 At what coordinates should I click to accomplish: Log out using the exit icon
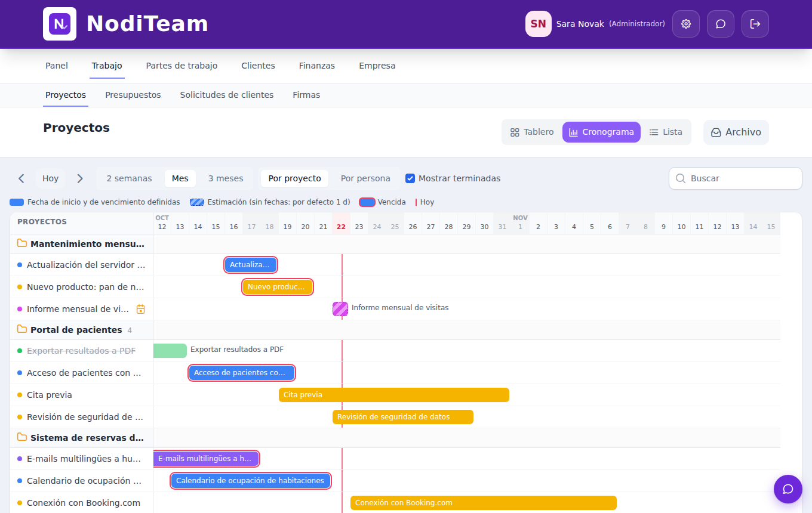click(755, 24)
